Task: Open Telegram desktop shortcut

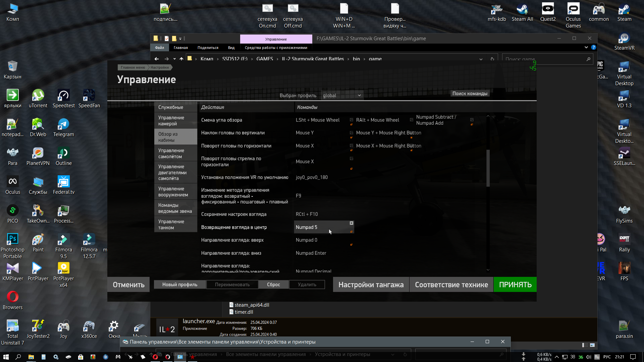Action: (63, 128)
